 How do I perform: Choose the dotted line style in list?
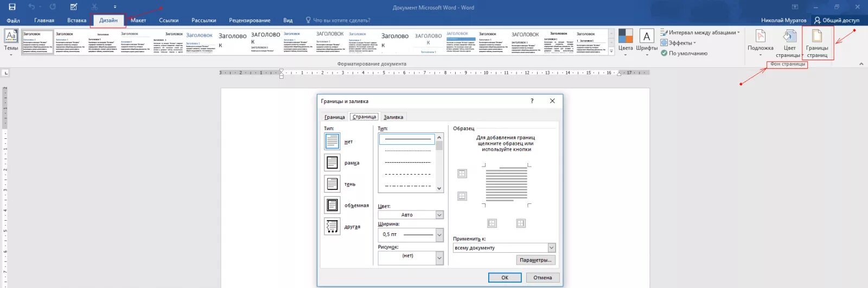pyautogui.click(x=407, y=150)
